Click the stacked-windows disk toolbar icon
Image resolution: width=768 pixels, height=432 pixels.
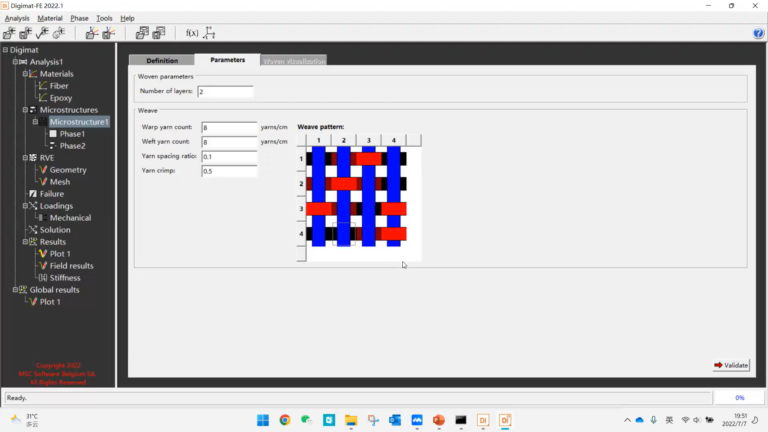point(159,33)
